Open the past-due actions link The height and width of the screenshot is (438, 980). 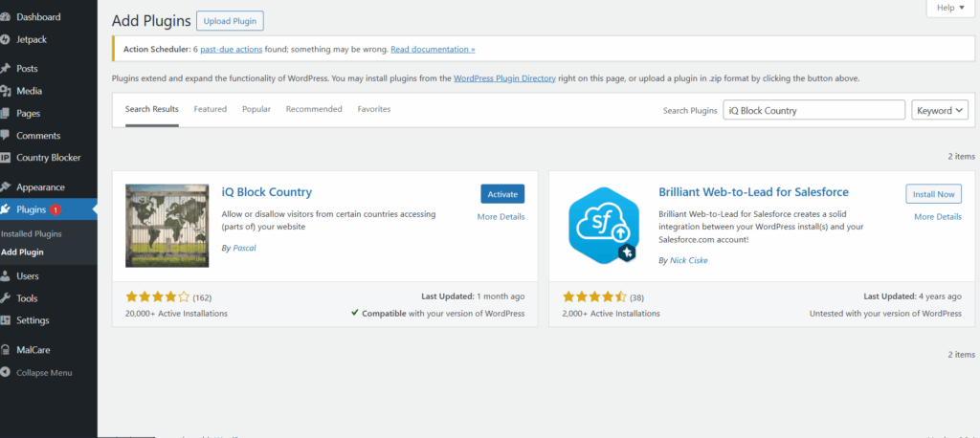click(x=231, y=50)
